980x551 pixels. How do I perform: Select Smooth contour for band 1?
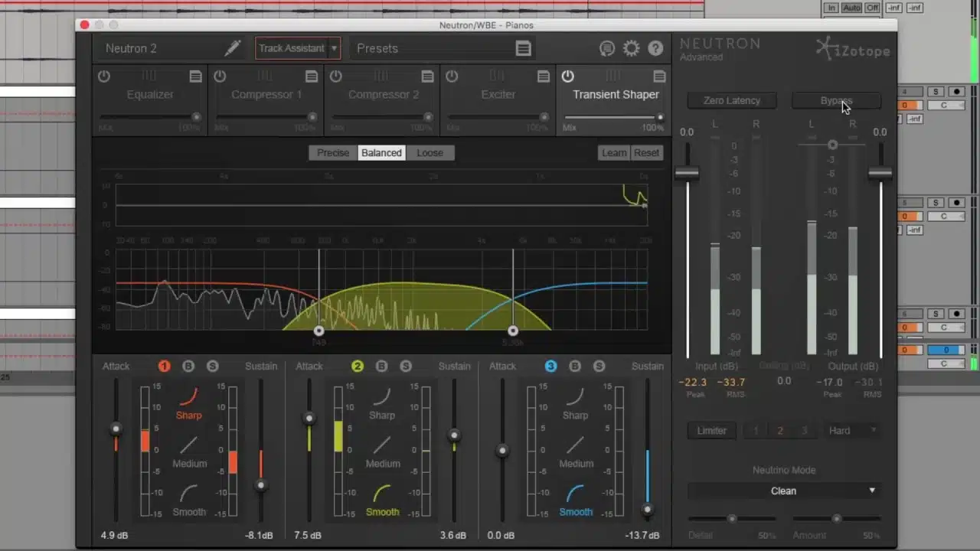click(189, 500)
